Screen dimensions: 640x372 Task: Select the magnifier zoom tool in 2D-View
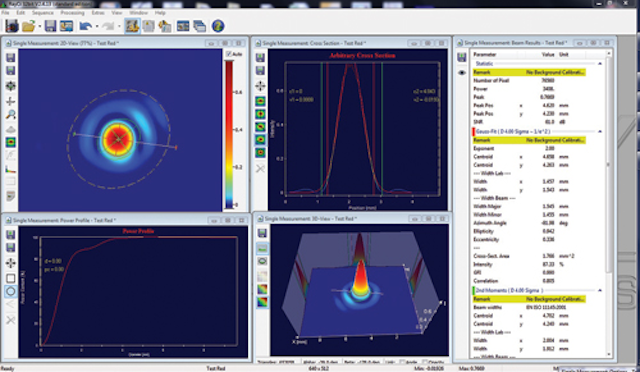pyautogui.click(x=11, y=115)
